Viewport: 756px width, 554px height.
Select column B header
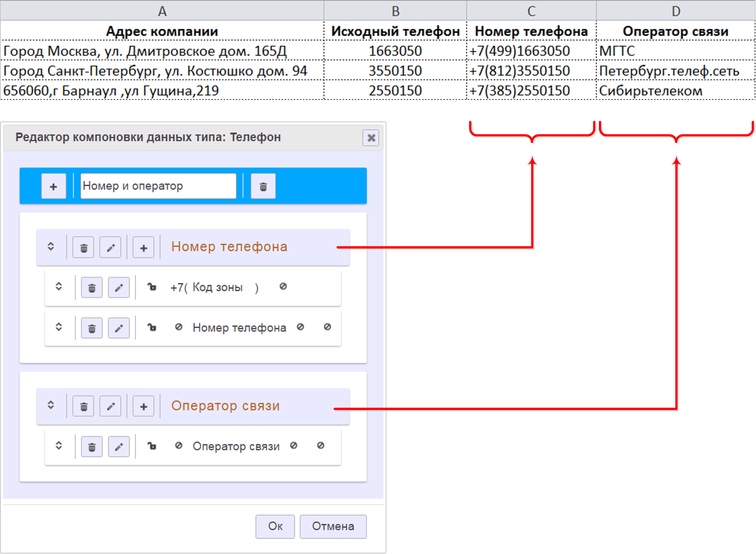395,11
